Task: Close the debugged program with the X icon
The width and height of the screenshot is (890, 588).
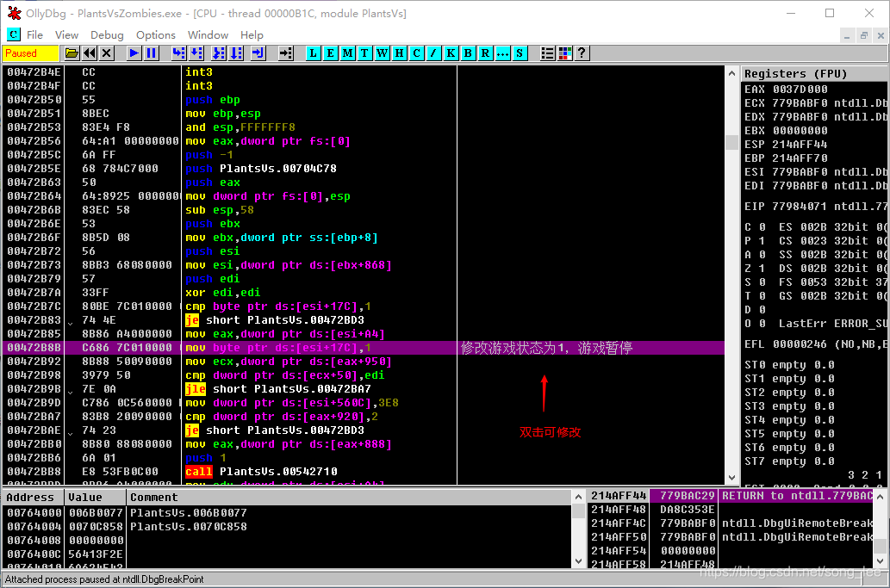Action: [x=107, y=53]
